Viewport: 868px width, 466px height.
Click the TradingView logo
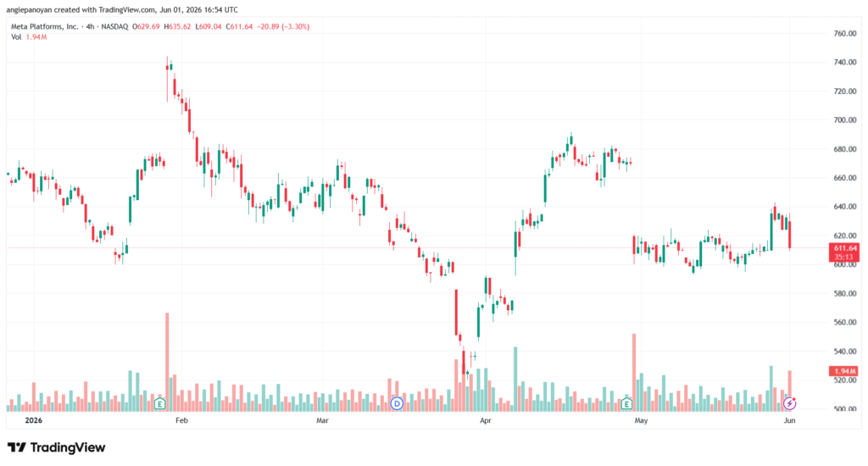pos(57,447)
